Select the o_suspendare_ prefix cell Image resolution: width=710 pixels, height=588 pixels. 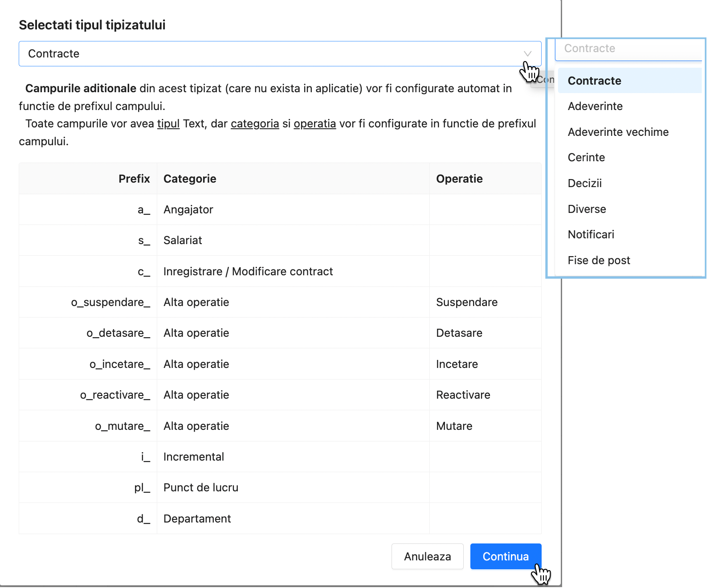(x=88, y=302)
